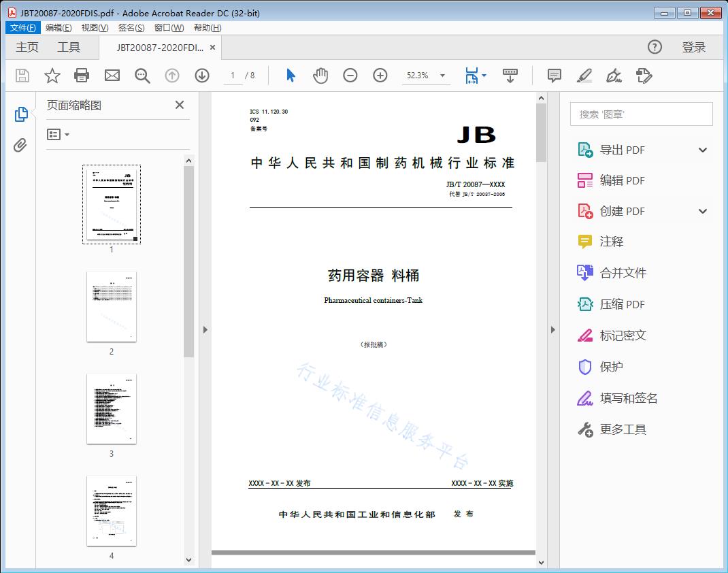Select the highlight text pen icon

(x=584, y=76)
